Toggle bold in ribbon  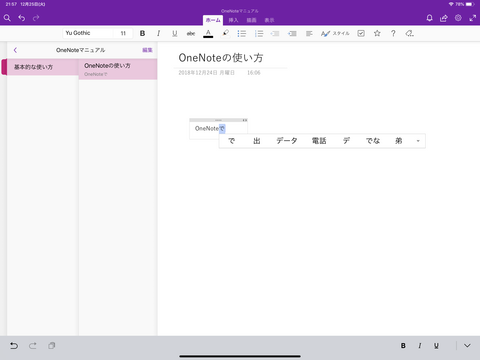[x=142, y=33]
